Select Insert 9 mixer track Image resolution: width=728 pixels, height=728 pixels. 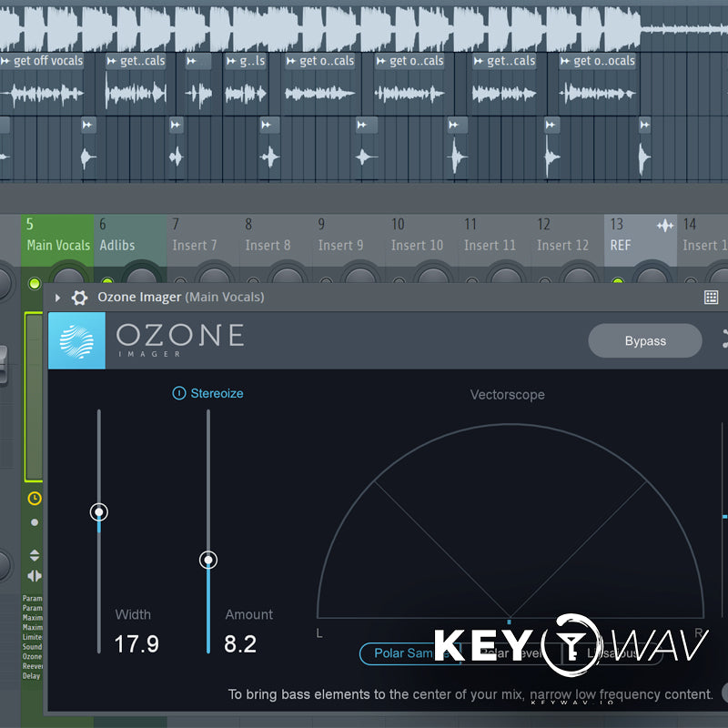[x=340, y=238]
